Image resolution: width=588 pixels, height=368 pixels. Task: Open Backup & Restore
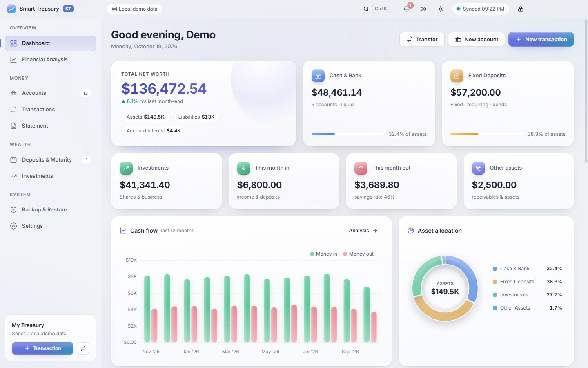pyautogui.click(x=50, y=210)
